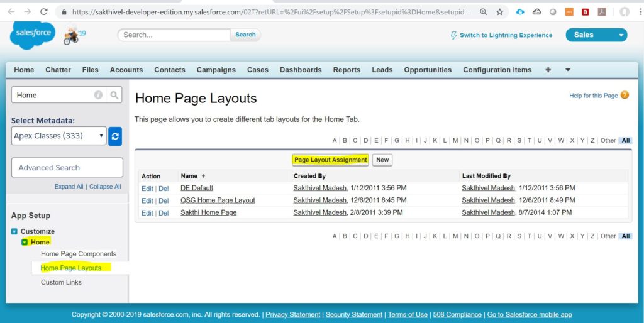Click the Page Layout Assignment button

pos(330,160)
